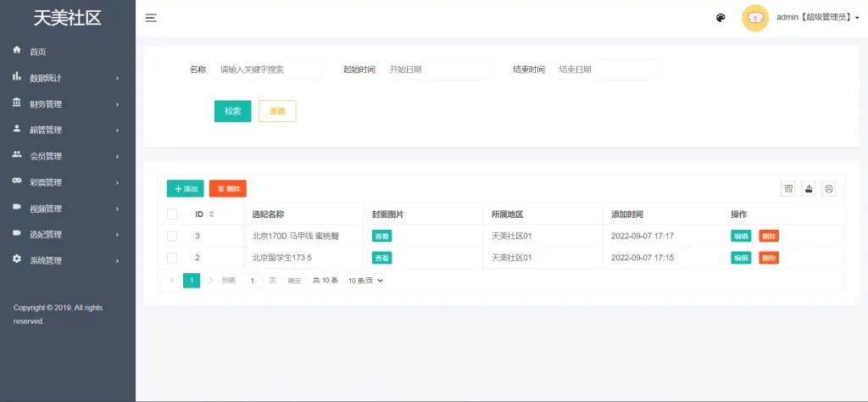
Task: Open the admin 超级管理员 user dropdown
Action: (x=818, y=18)
